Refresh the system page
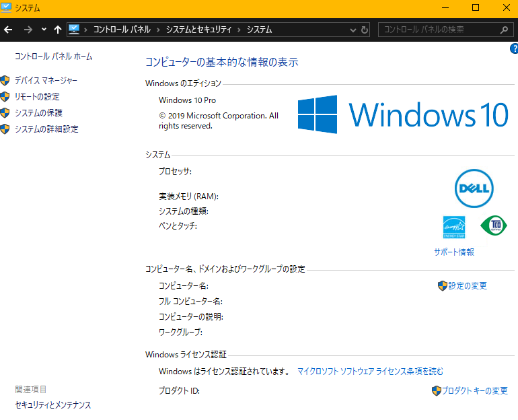The height and width of the screenshot is (420, 518). coord(365,30)
